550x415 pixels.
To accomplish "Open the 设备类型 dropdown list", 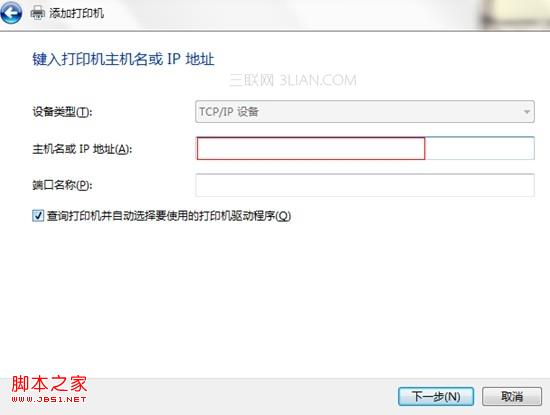I will [365, 112].
